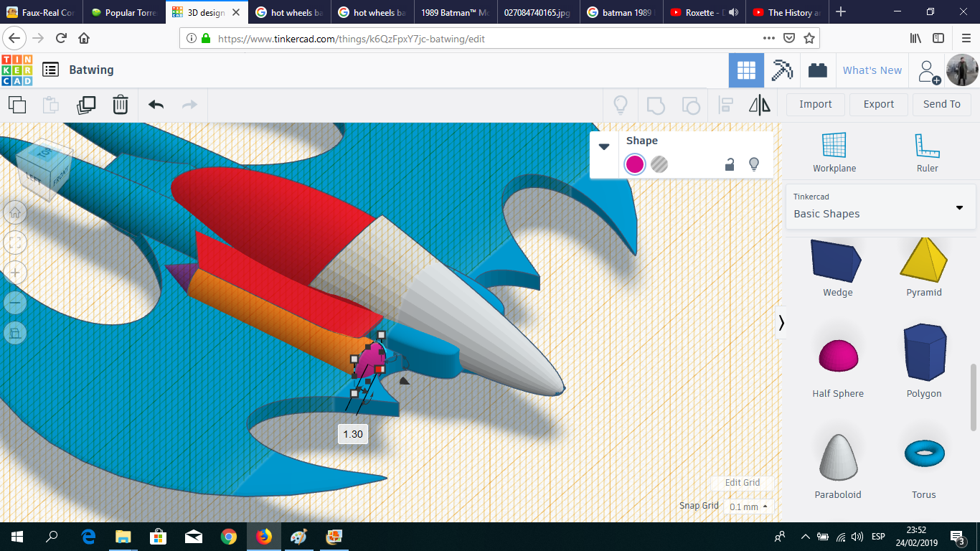
Task: Click the 1.30 dimension value box
Action: 353,434
